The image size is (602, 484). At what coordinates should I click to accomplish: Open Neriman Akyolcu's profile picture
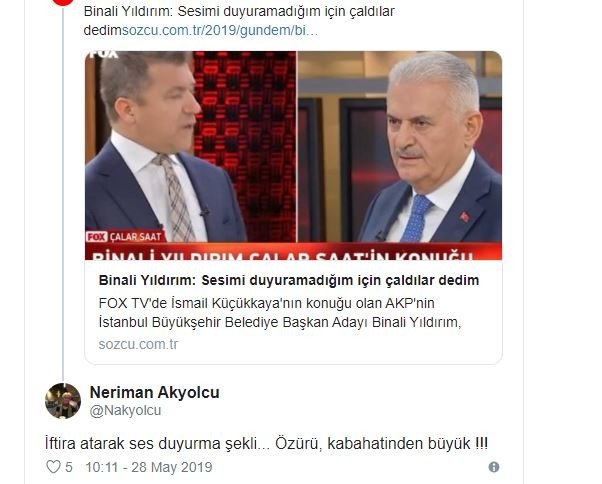pos(63,401)
